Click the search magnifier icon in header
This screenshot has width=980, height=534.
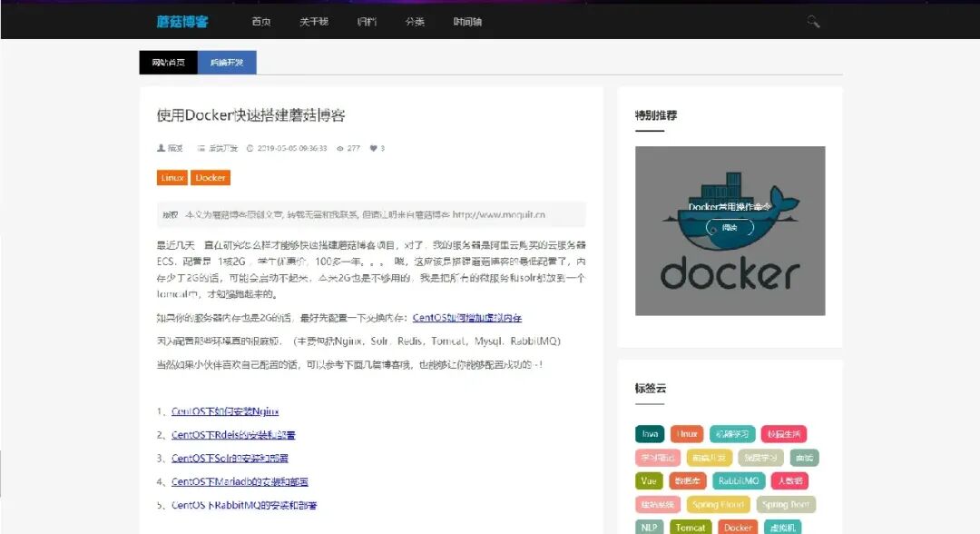tap(813, 22)
